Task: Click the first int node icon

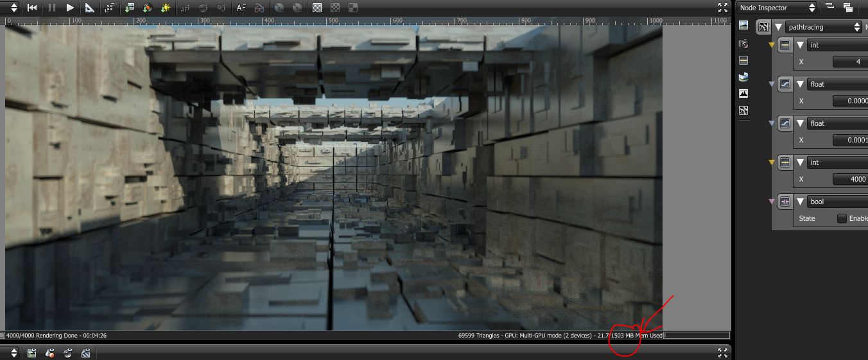Action: point(785,45)
